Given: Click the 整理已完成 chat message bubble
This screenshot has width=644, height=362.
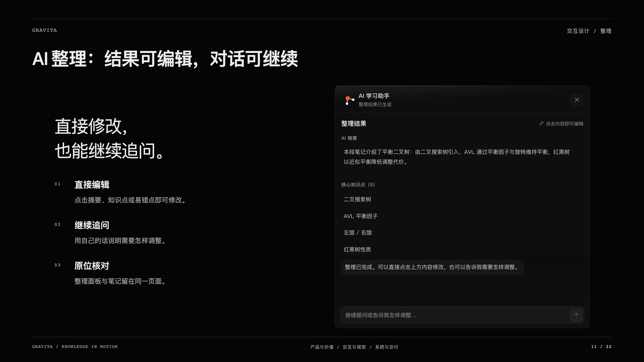Looking at the screenshot, I should pos(432,267).
